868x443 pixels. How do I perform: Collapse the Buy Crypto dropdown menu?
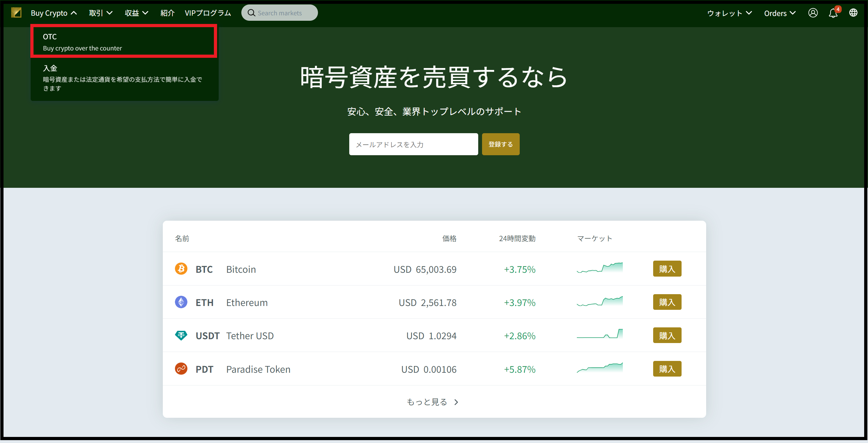(54, 13)
